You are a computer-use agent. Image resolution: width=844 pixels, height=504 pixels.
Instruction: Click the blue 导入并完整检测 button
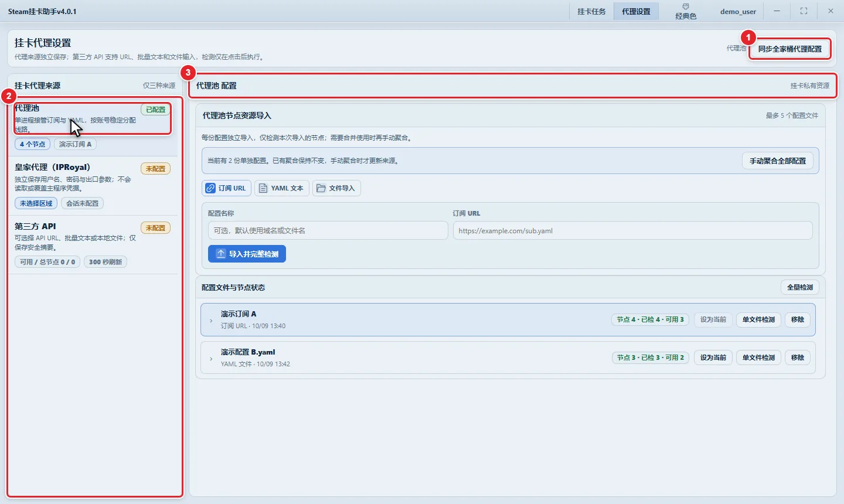pos(247,254)
